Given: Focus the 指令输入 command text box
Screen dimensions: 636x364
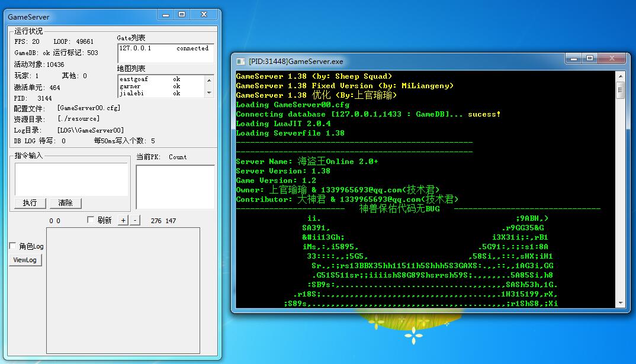Looking at the screenshot, I should pos(72,179).
